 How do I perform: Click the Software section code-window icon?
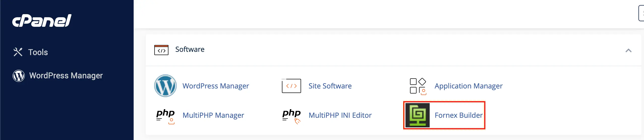161,50
